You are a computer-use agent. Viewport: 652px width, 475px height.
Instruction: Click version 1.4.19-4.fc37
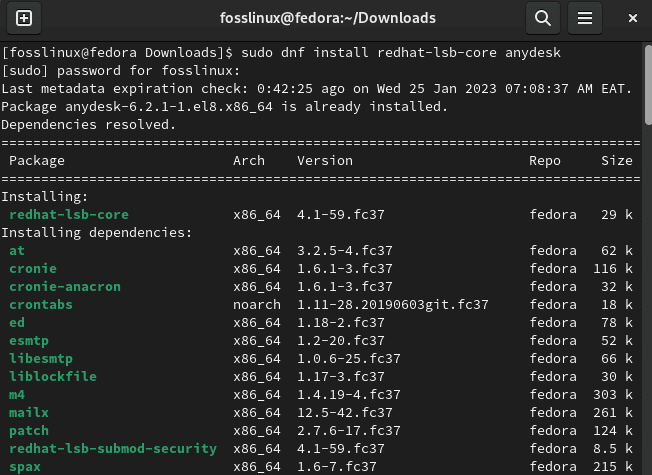click(348, 395)
